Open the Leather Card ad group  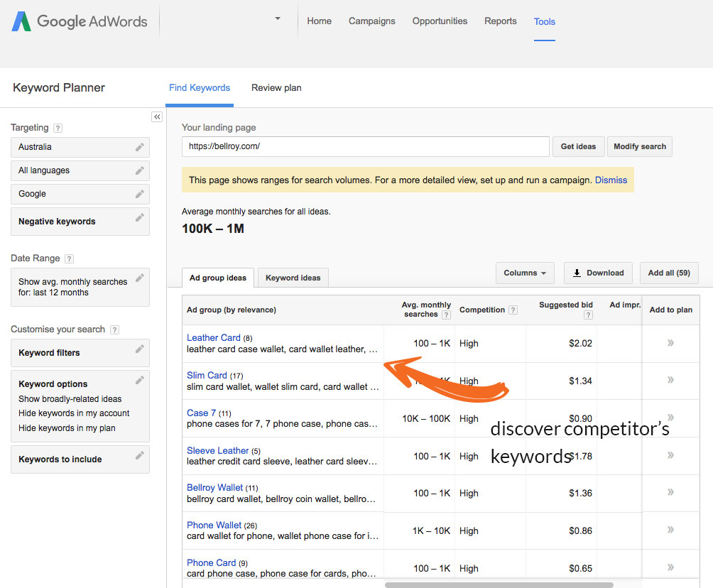point(214,338)
